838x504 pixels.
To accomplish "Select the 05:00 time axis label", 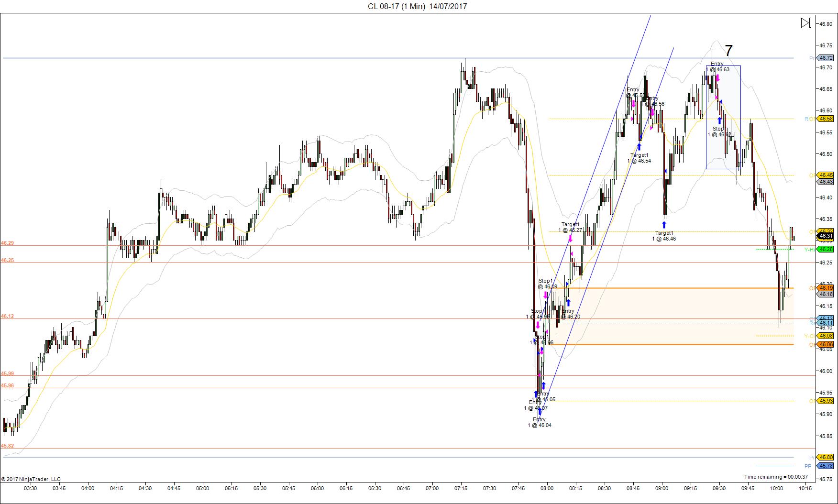I will [x=202, y=488].
